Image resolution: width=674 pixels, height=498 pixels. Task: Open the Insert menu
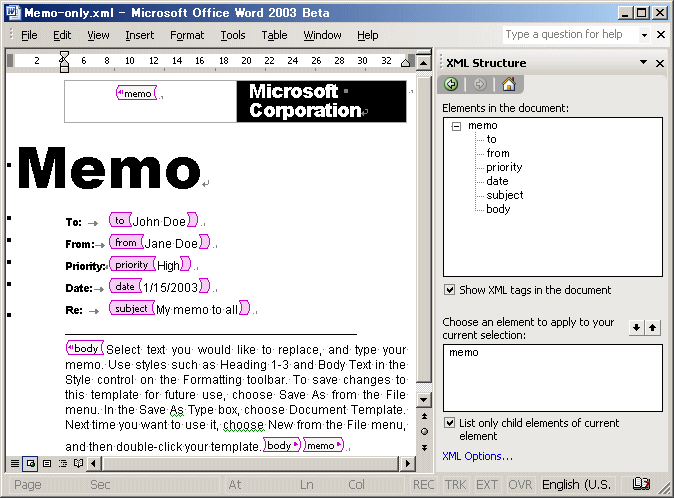(x=140, y=35)
